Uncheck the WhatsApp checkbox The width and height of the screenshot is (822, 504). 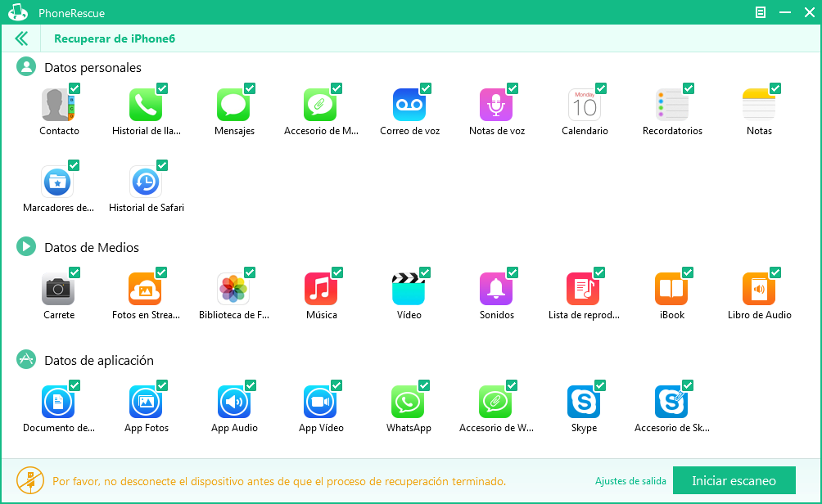point(424,385)
